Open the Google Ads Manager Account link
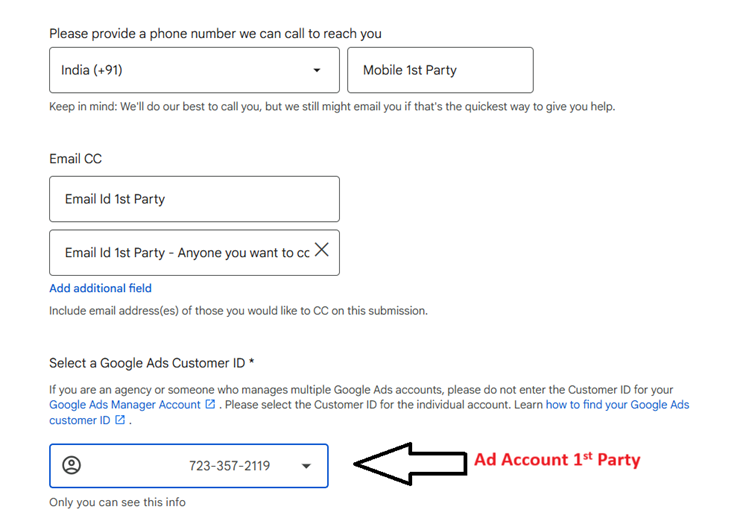Image resolution: width=752 pixels, height=527 pixels. pos(125,405)
